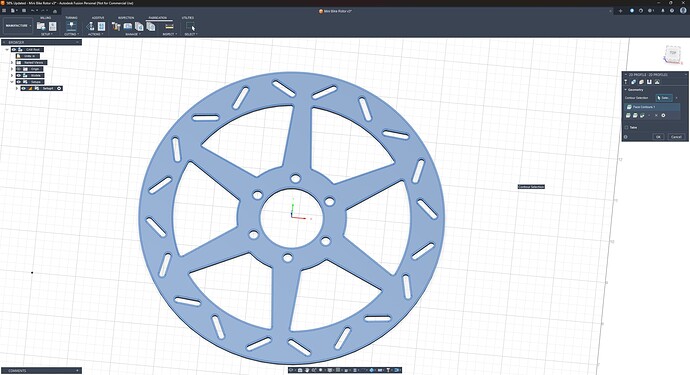Open the Manufacture workspace dropdown

(18, 26)
